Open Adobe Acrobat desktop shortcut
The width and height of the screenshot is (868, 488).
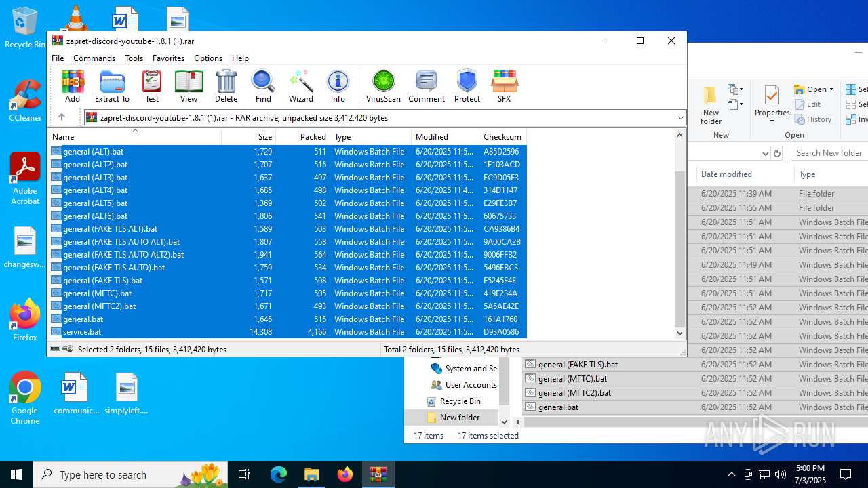click(25, 179)
